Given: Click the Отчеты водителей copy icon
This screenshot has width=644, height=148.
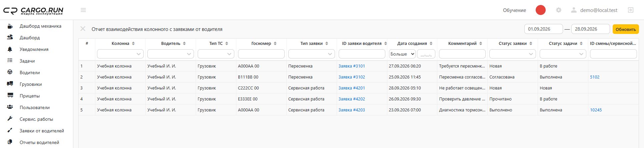Looking at the screenshot, I should 10,142.
